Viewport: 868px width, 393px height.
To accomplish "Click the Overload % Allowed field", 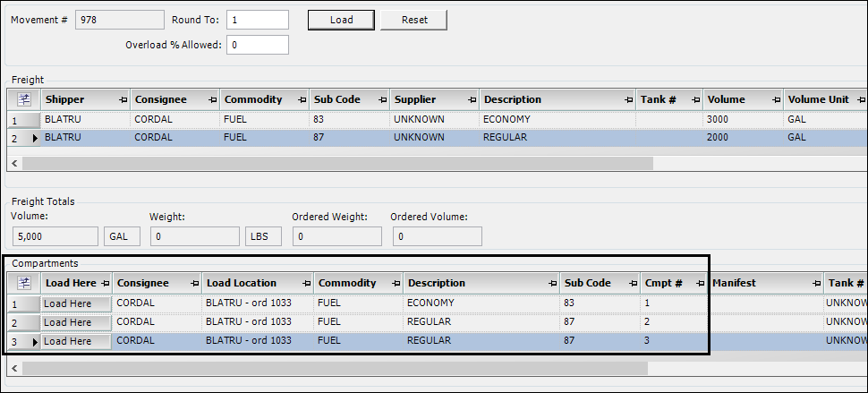I will 257,45.
